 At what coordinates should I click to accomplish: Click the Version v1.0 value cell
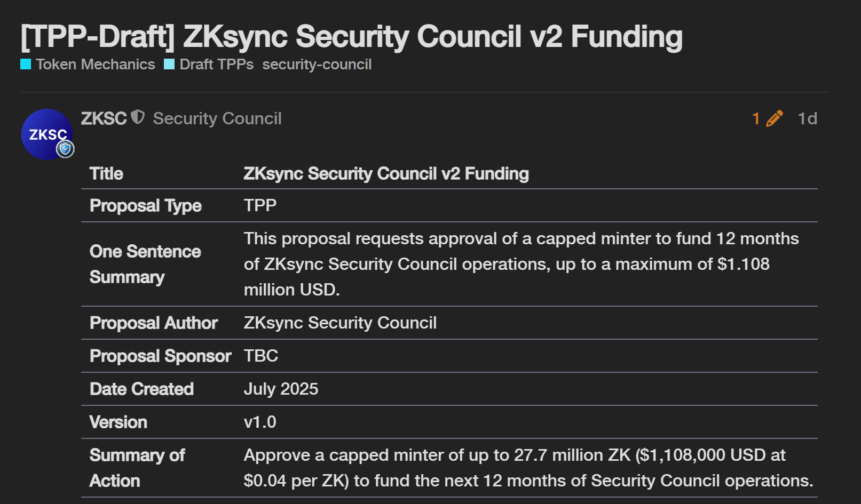260,422
